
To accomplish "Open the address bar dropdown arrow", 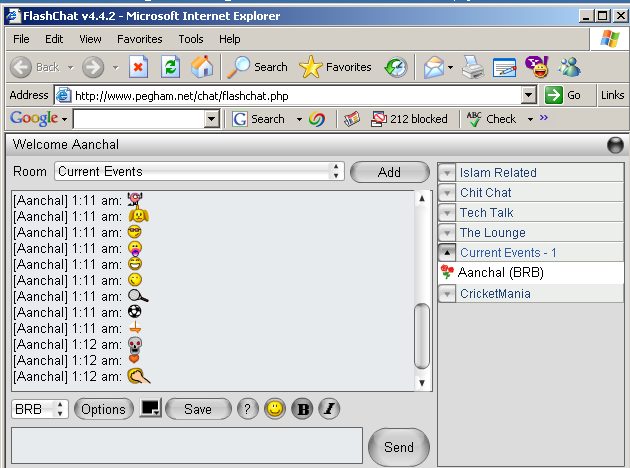I will [x=529, y=95].
